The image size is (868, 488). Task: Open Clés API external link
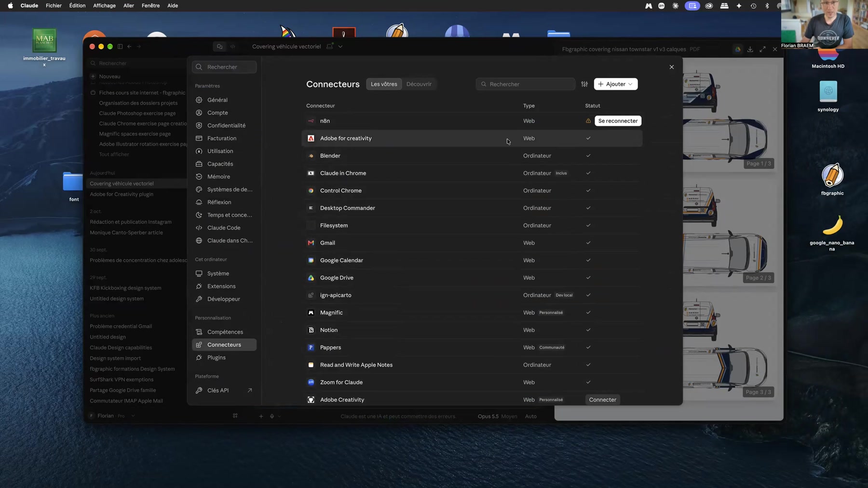coord(250,390)
